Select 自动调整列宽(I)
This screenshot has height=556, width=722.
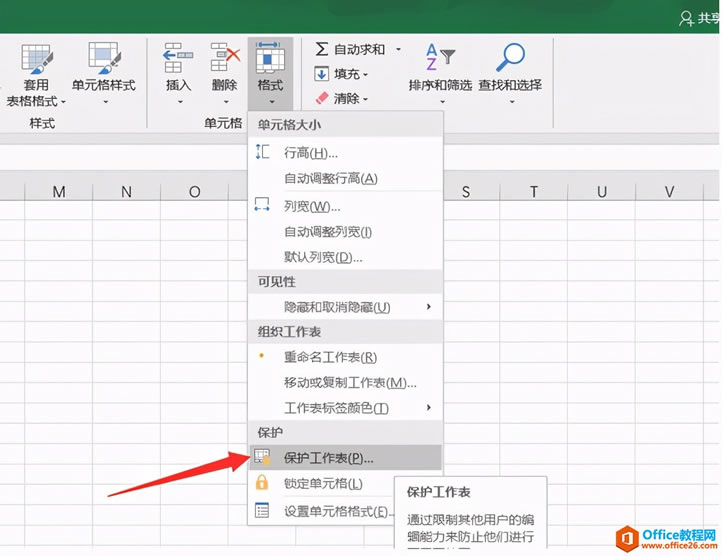click(x=345, y=232)
